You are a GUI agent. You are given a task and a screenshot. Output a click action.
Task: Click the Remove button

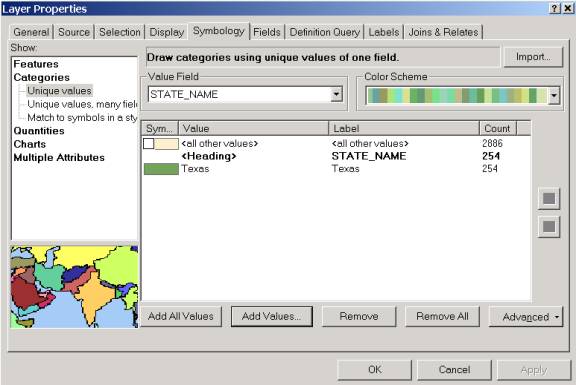tap(359, 316)
